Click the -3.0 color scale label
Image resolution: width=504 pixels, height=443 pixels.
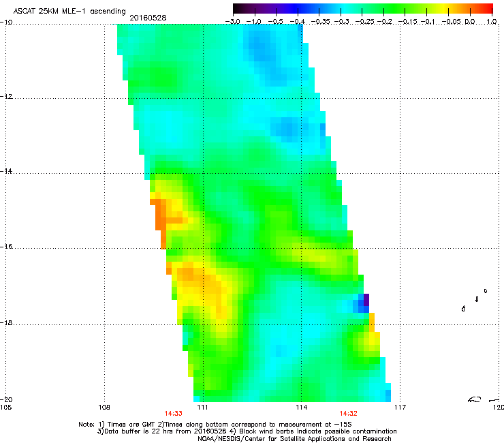click(x=233, y=22)
